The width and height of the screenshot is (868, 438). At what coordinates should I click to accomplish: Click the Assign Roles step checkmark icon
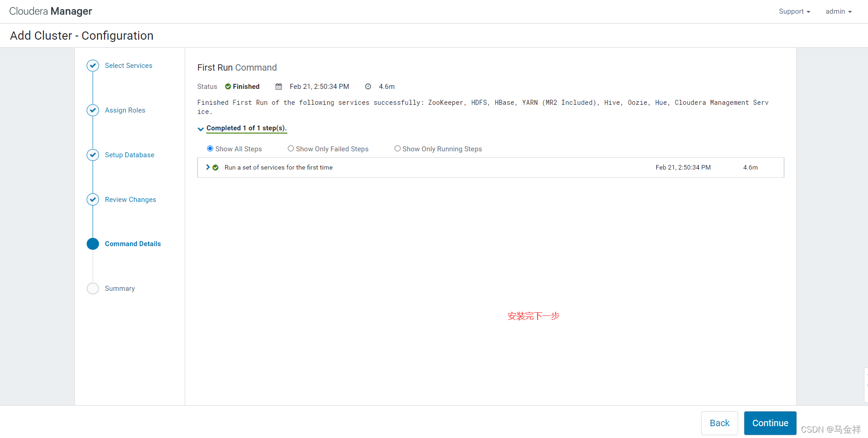(x=93, y=110)
